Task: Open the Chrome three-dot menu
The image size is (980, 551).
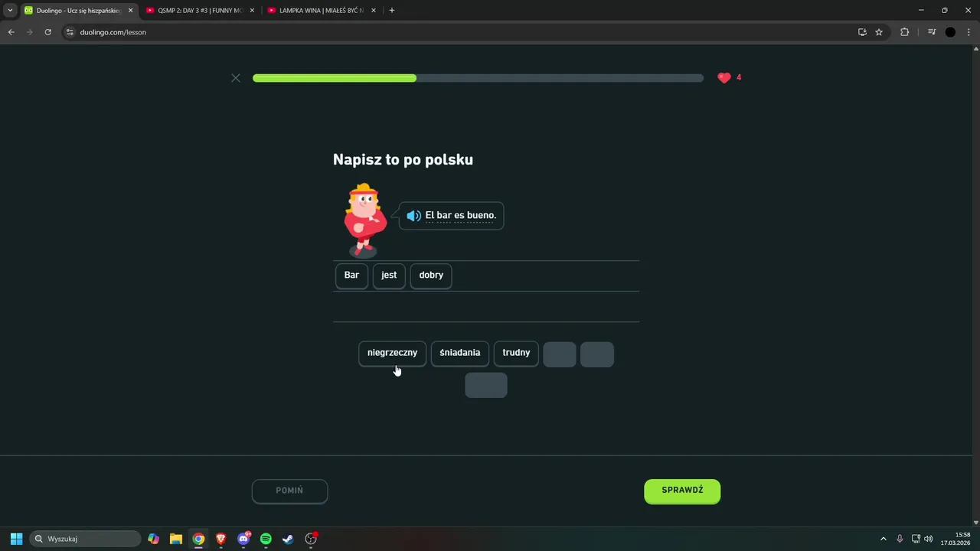Action: click(969, 32)
